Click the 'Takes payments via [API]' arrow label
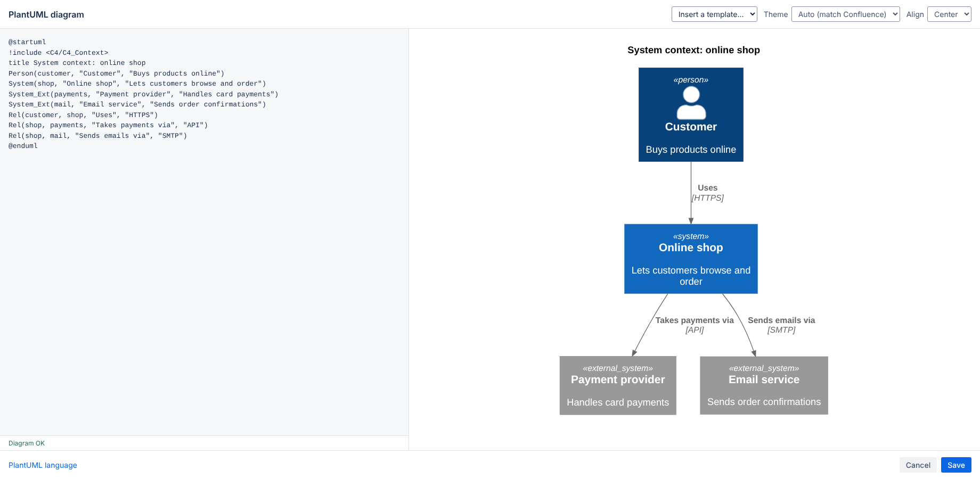Screen dimensions: 980x479 (x=695, y=325)
